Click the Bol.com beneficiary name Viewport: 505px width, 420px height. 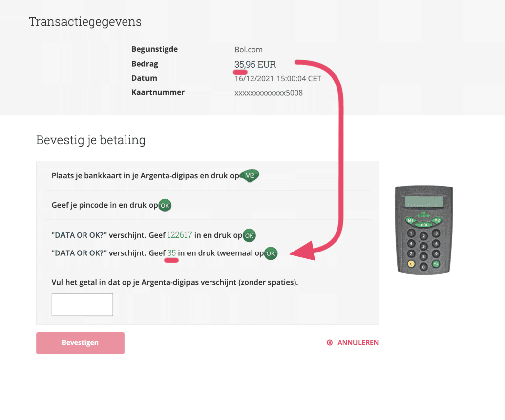pos(249,50)
